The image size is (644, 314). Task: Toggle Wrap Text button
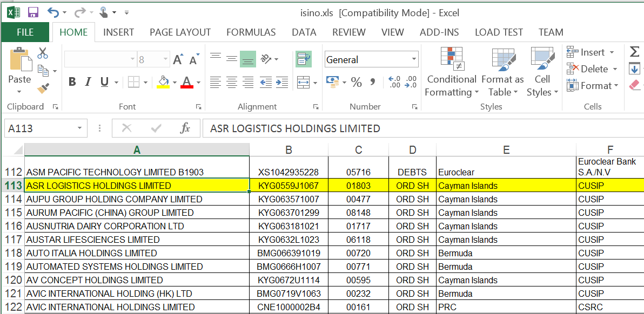pyautogui.click(x=304, y=59)
